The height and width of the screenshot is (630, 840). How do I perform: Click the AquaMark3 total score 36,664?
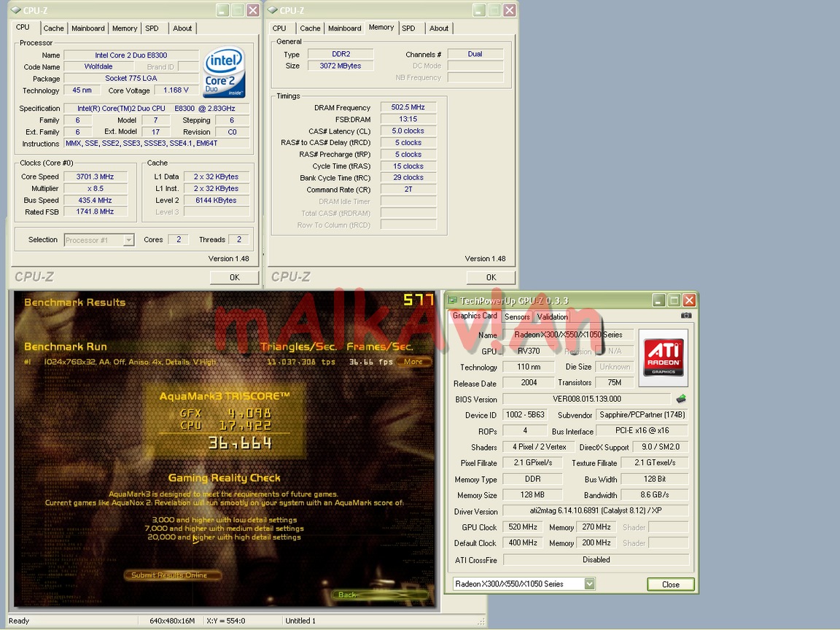240,443
